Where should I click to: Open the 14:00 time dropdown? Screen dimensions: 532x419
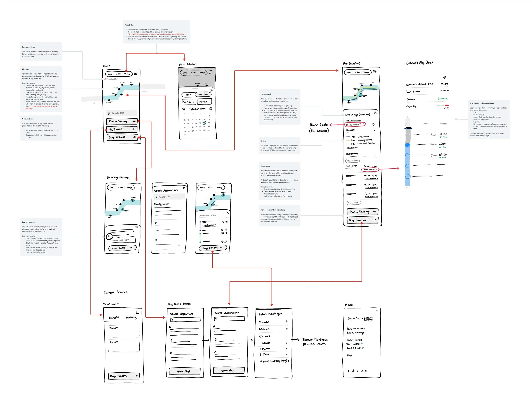(x=205, y=102)
